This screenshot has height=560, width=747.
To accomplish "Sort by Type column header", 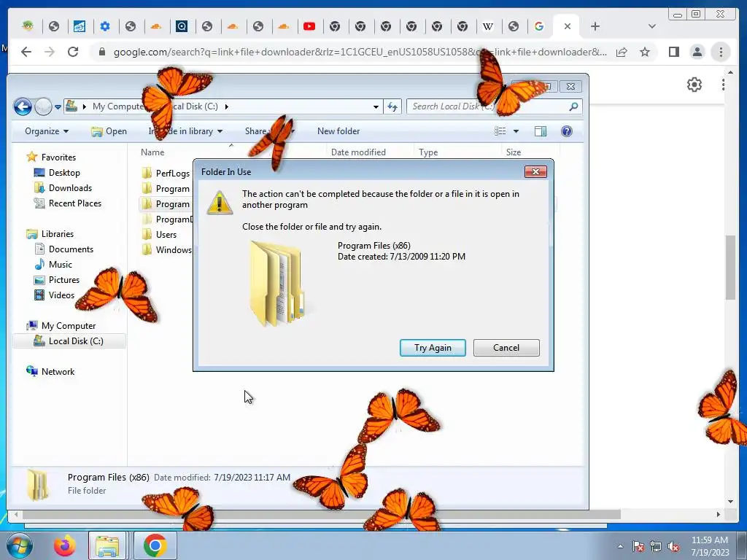I will pyautogui.click(x=428, y=152).
